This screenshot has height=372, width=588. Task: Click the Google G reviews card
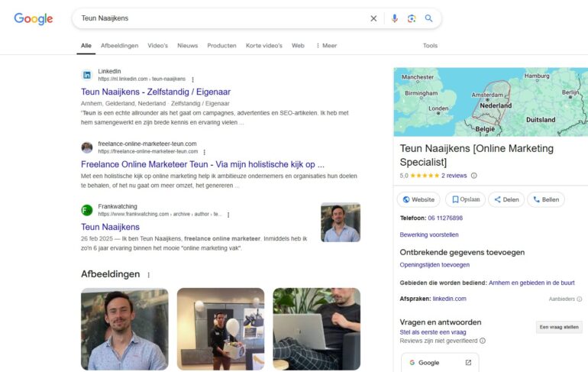[440, 362]
